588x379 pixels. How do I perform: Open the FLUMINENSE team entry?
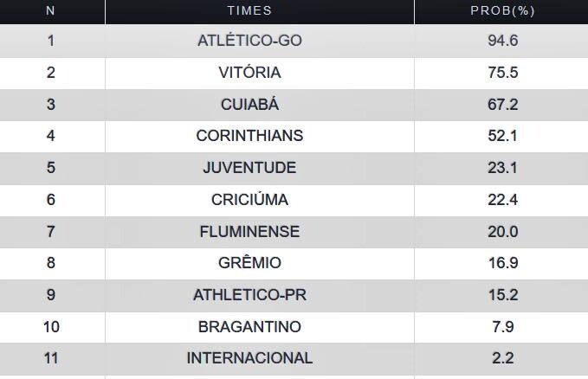tap(249, 231)
